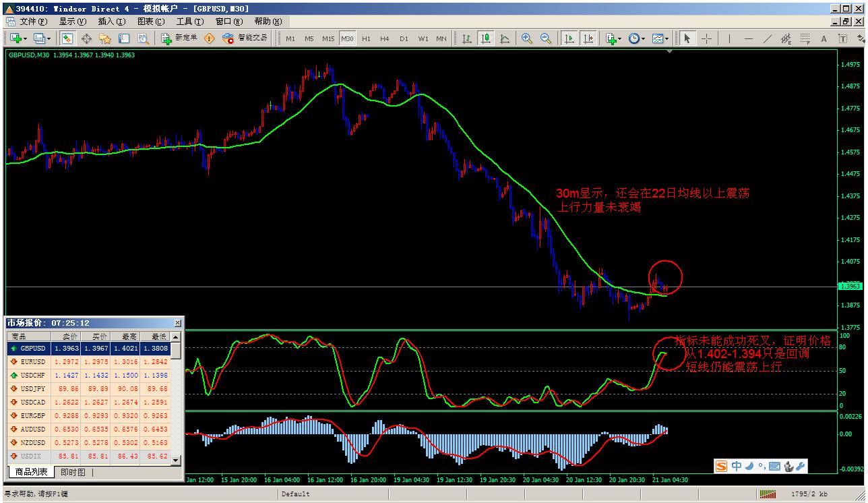The image size is (868, 503).
Task: Click the 最高 column header
Action: click(125, 336)
